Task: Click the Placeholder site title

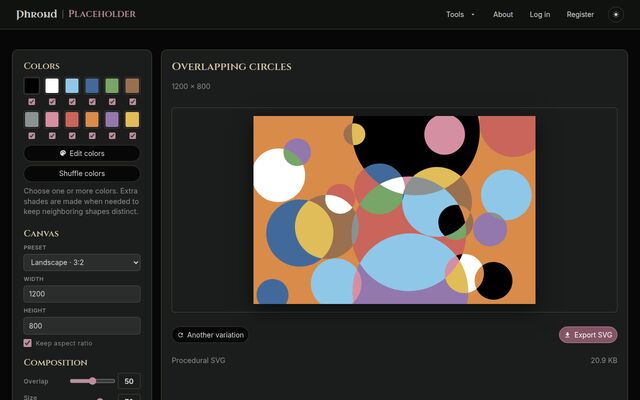Action: [102, 14]
